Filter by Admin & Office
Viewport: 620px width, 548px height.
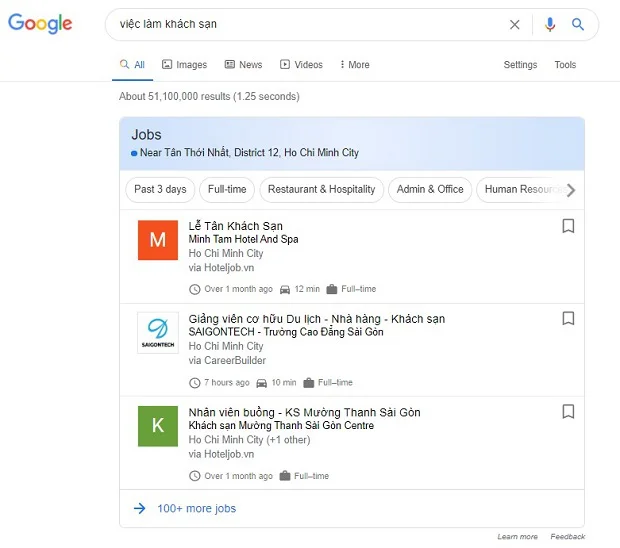click(430, 189)
